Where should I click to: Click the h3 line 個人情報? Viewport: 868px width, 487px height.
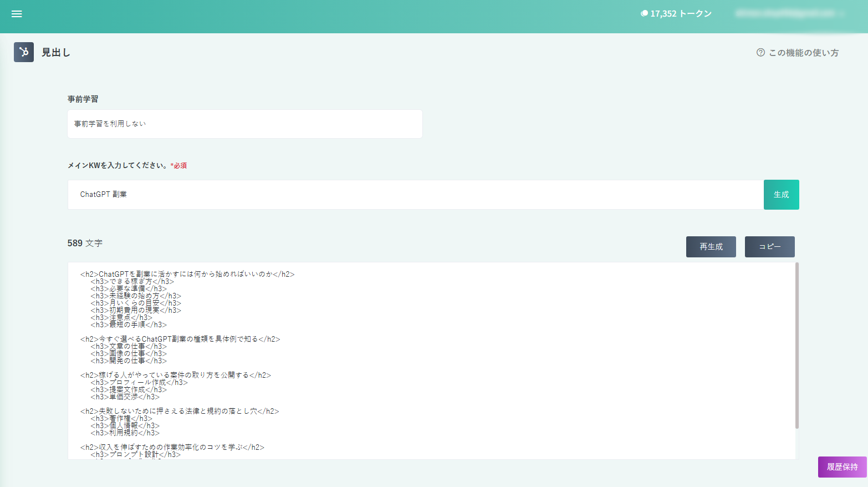point(125,425)
